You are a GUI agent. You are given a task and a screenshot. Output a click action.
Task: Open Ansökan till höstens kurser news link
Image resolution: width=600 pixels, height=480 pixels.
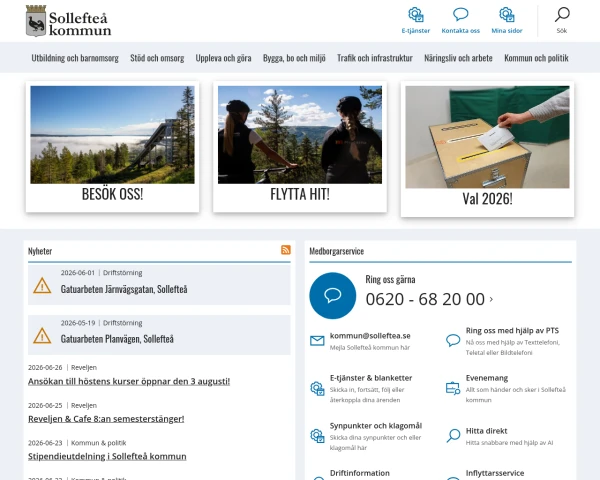pos(129,381)
